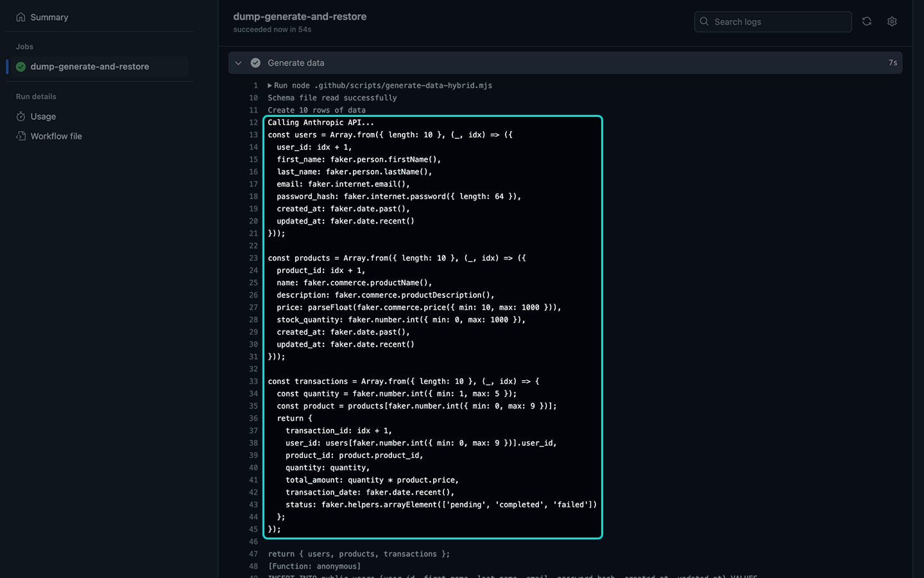Viewport: 924px width, 578px height.
Task: Open the Usage page link
Action: [44, 116]
